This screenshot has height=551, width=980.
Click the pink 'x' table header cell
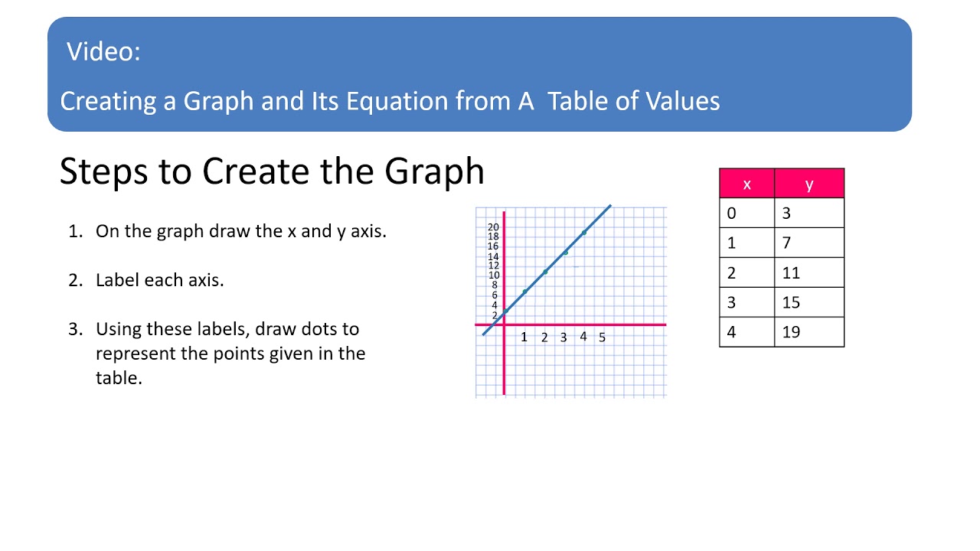[x=746, y=184]
